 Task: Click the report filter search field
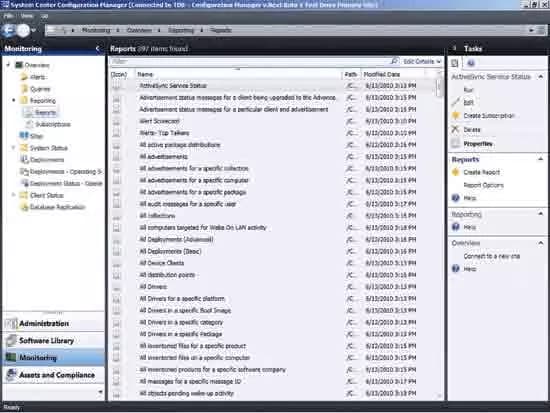point(250,61)
